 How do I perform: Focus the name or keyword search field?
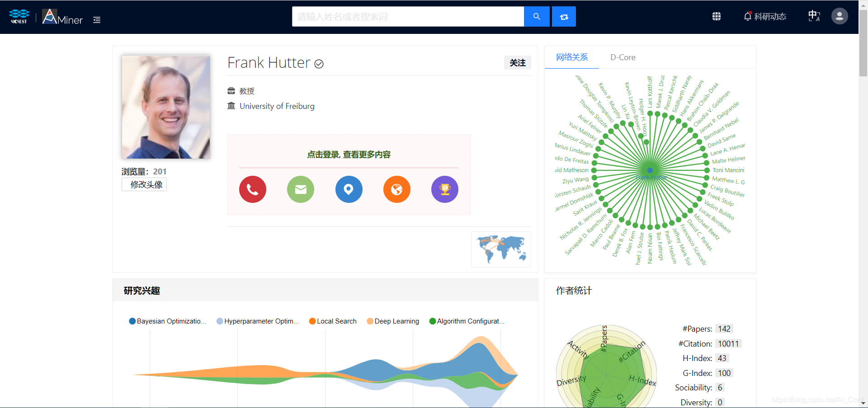408,17
